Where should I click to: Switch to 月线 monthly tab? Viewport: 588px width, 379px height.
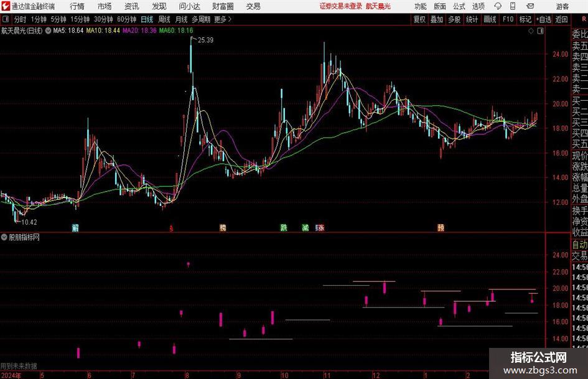(x=182, y=19)
